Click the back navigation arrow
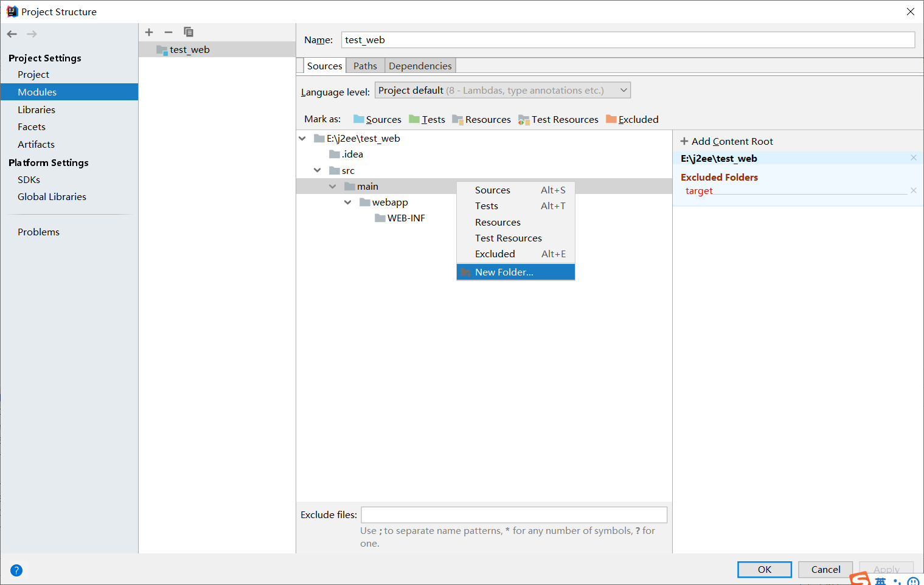This screenshot has height=585, width=924. click(x=12, y=34)
